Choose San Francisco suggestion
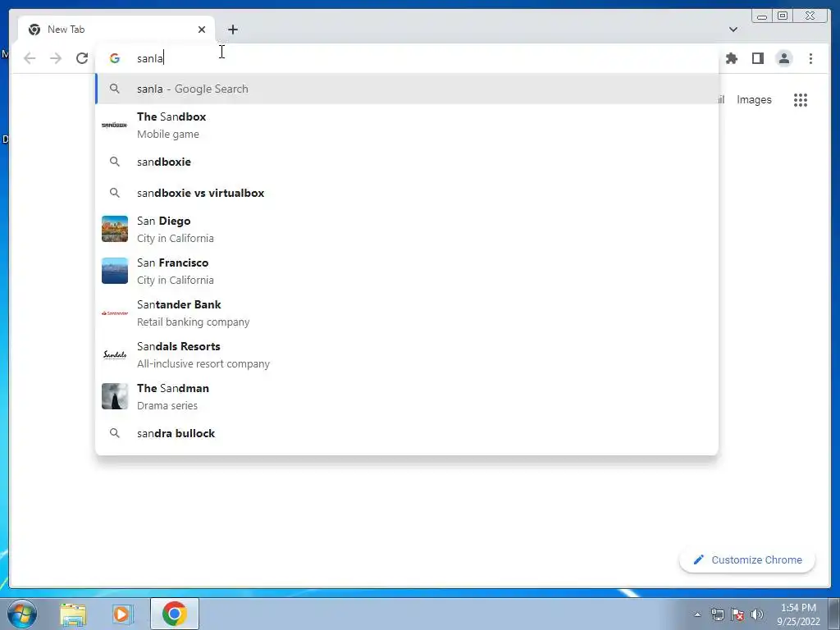The height and width of the screenshot is (630, 840). 407,271
